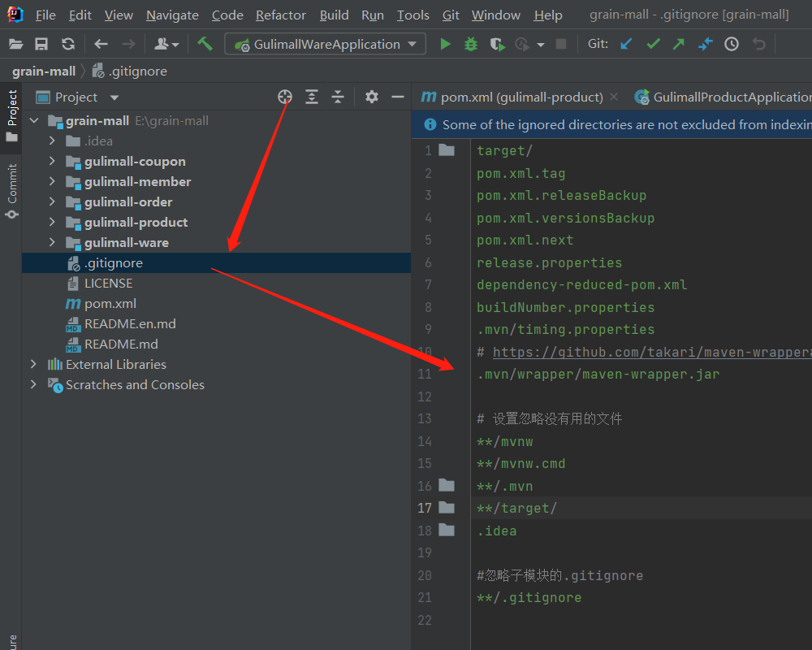812x650 pixels.
Task: Click the **/.gitignore text on line 21
Action: pos(529,598)
